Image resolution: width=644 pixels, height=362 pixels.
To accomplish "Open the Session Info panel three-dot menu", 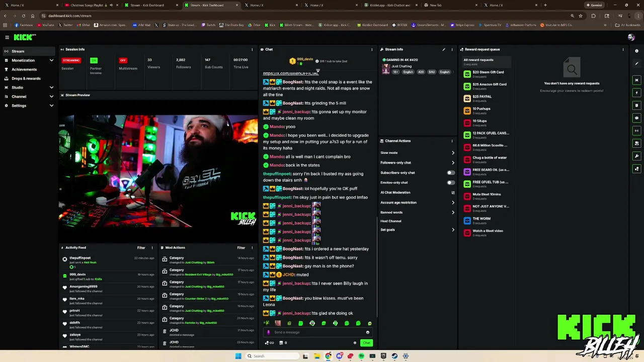I will [252, 49].
